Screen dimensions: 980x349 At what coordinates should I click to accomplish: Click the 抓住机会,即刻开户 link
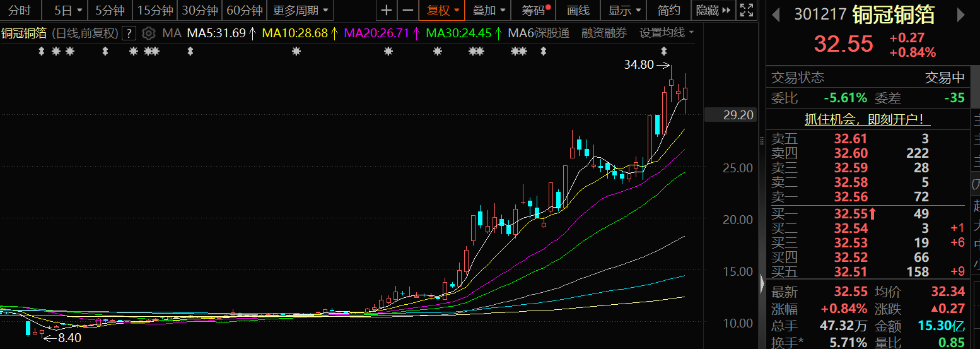868,119
